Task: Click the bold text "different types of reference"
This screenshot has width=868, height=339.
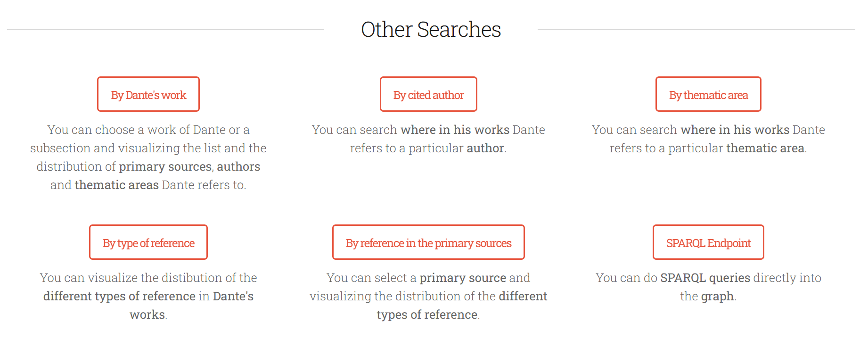Action: (x=119, y=297)
